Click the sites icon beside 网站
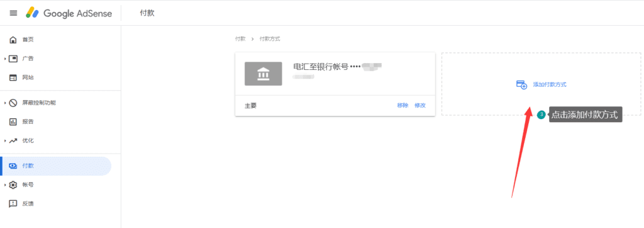Viewport: 644px width, 228px height. [13, 77]
